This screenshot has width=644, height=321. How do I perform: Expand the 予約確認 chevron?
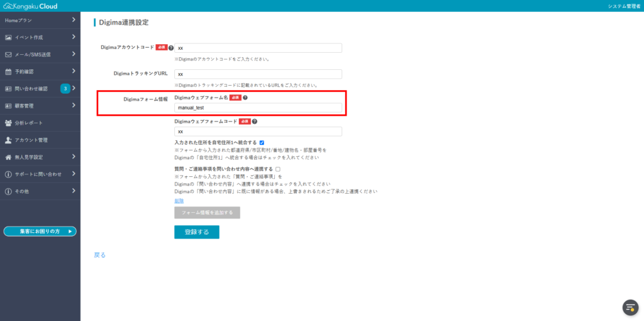click(x=74, y=71)
